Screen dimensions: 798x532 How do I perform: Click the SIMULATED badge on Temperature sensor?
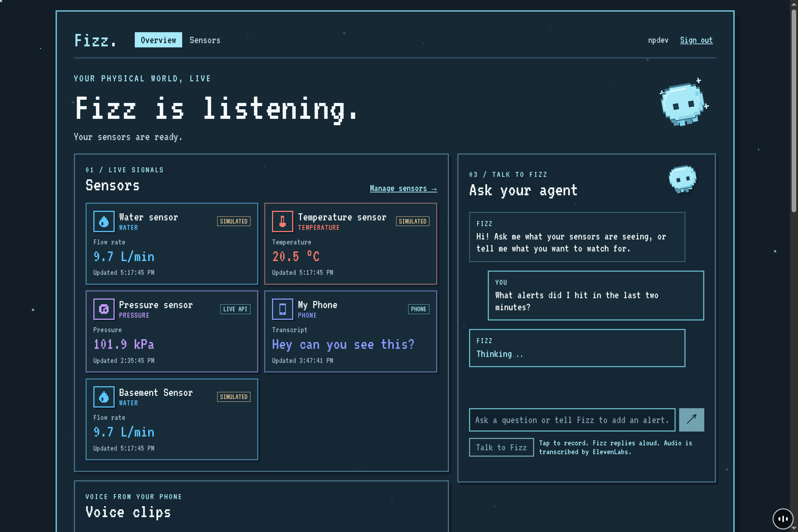412,221
